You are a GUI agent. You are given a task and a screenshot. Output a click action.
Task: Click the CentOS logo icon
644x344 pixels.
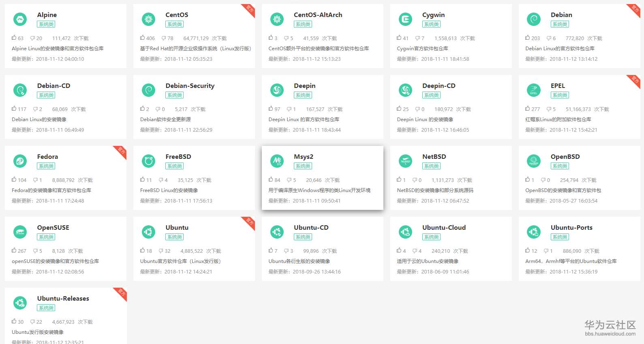(x=148, y=19)
